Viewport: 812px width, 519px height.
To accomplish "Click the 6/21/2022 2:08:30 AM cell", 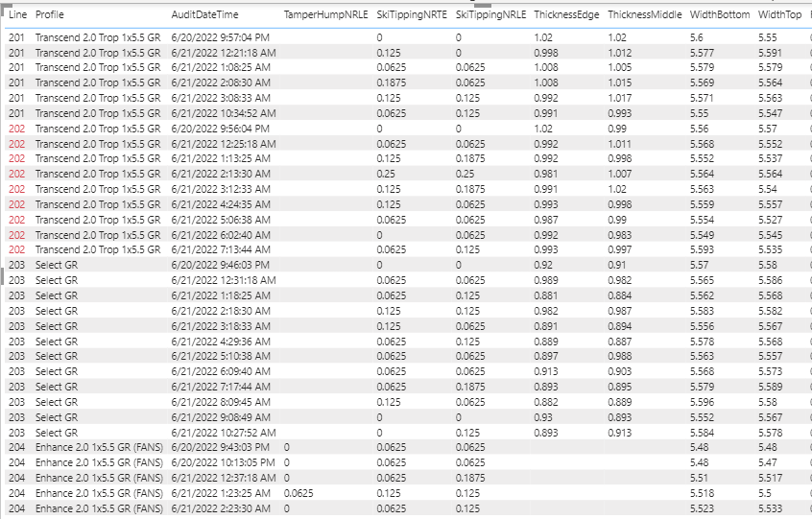I will point(221,83).
